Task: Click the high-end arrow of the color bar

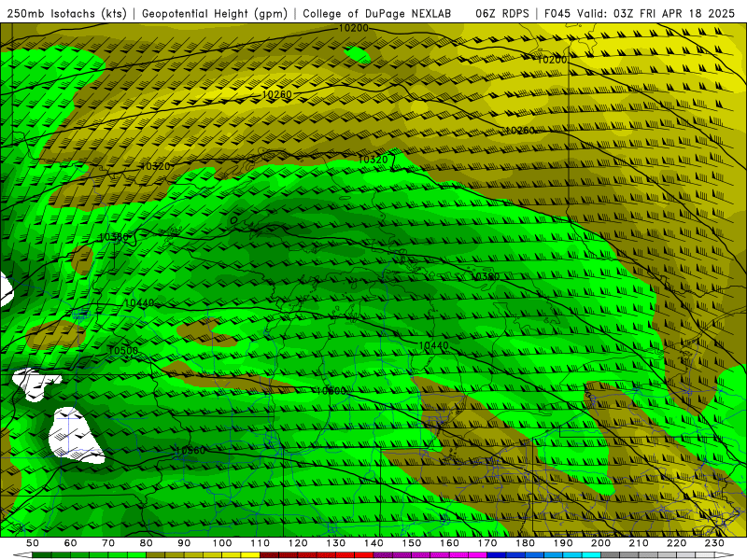Action: (x=725, y=555)
